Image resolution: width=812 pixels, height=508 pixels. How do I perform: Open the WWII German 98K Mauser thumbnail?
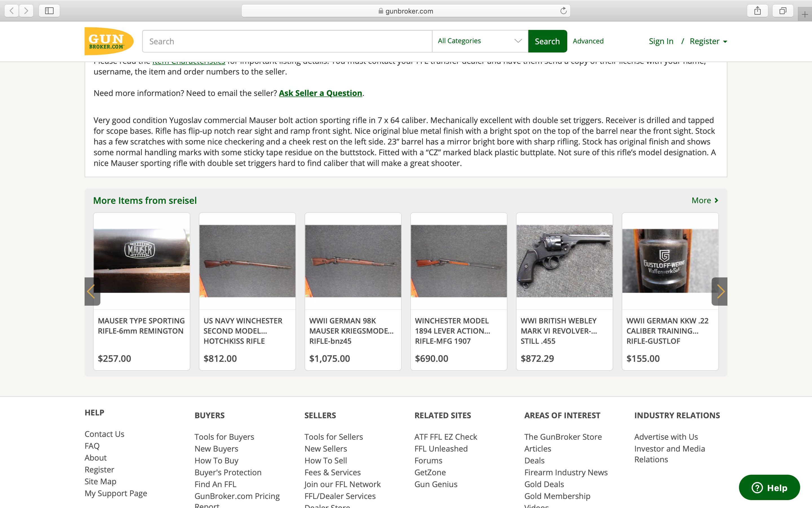click(353, 261)
